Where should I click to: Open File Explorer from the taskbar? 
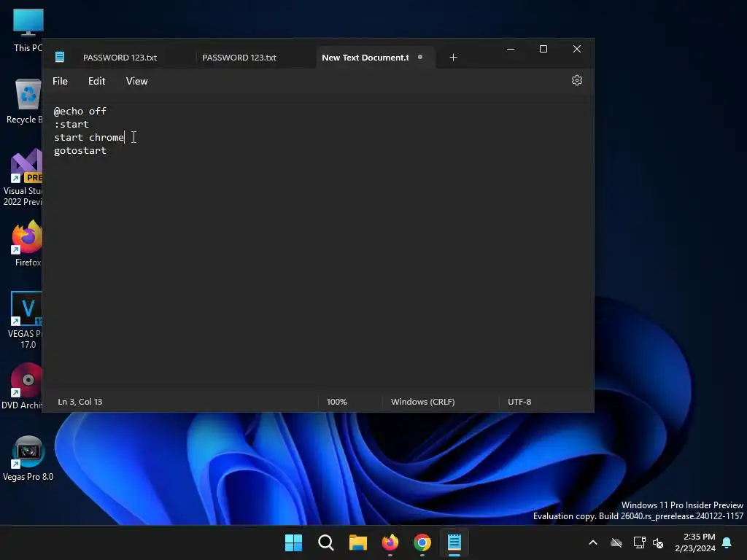click(357, 542)
